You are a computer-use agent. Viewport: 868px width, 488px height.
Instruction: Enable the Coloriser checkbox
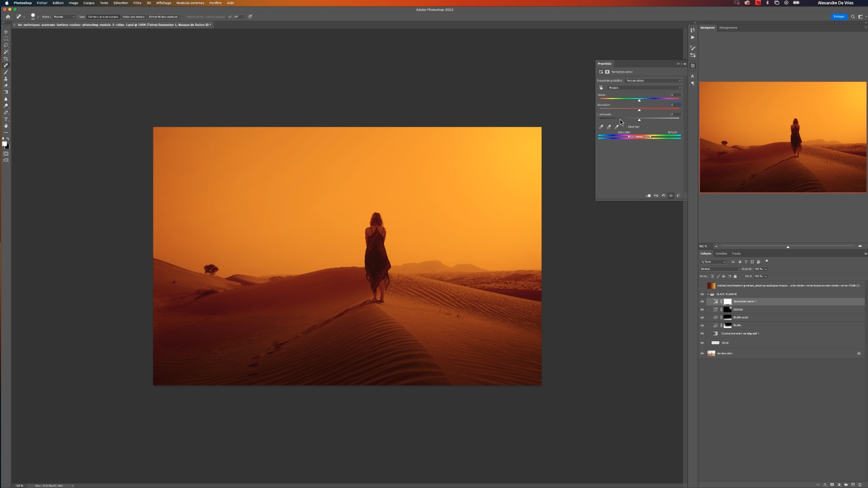625,127
